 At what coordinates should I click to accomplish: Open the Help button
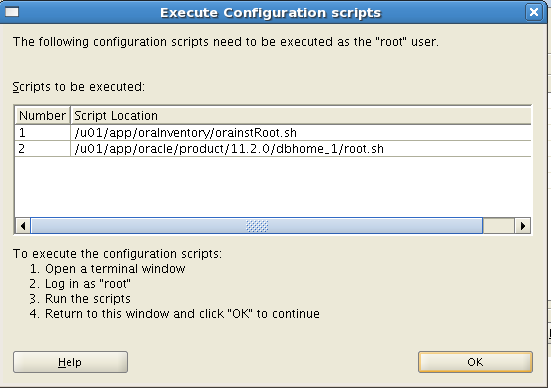(x=70, y=362)
